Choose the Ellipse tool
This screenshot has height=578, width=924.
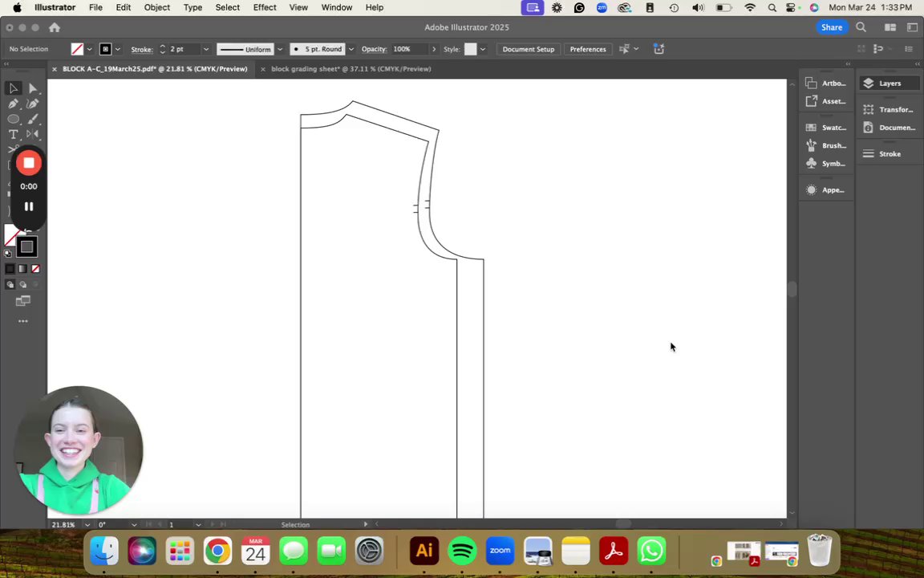(x=14, y=119)
